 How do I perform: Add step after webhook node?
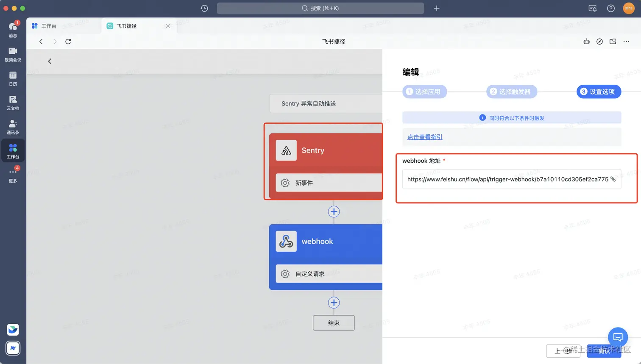(x=334, y=303)
